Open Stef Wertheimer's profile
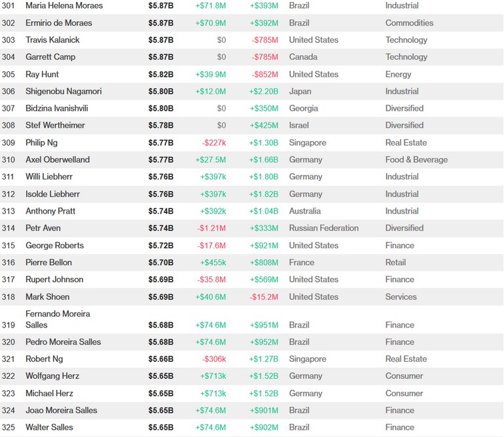The height and width of the screenshot is (437, 504). (x=55, y=125)
